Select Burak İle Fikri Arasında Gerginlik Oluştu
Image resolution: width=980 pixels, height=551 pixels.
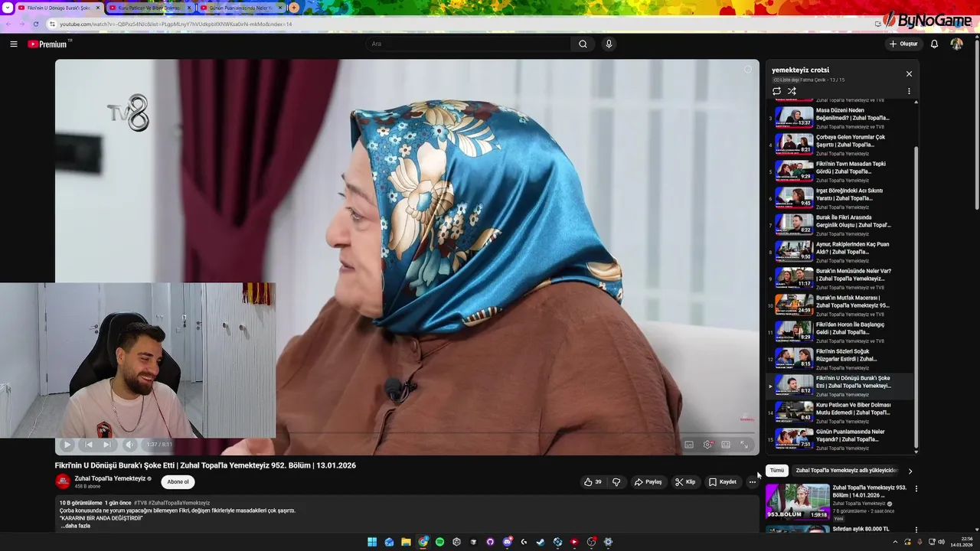click(841, 225)
